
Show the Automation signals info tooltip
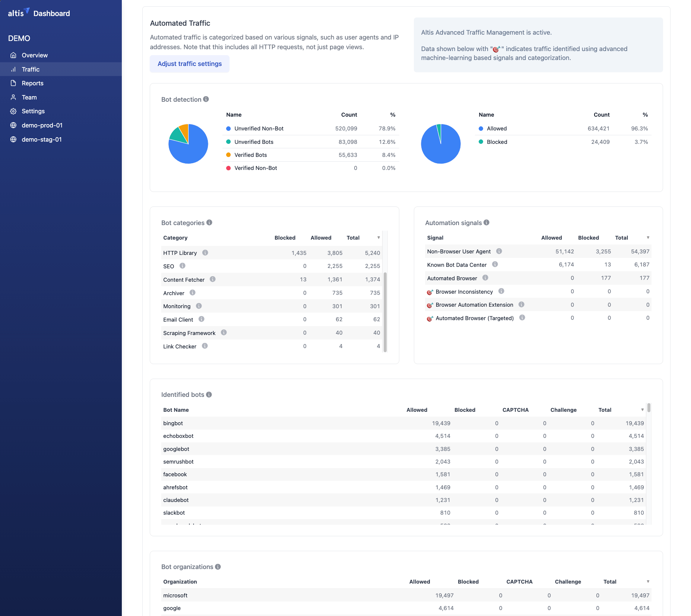click(x=486, y=222)
